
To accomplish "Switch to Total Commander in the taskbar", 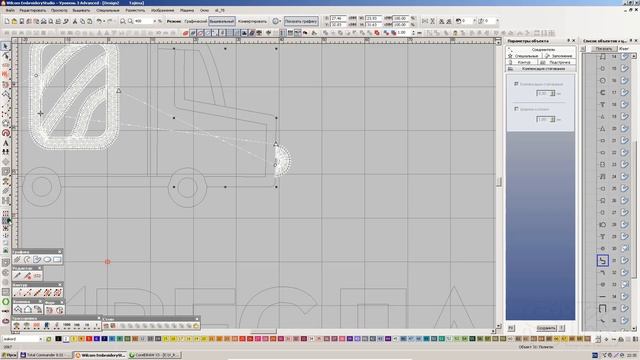I will (45, 355).
